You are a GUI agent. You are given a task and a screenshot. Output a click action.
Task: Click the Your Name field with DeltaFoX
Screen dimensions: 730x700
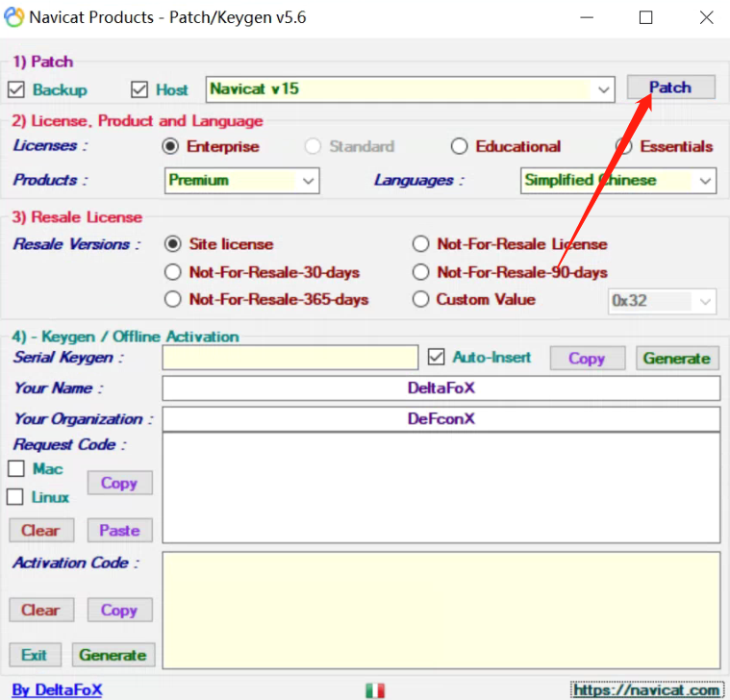441,388
